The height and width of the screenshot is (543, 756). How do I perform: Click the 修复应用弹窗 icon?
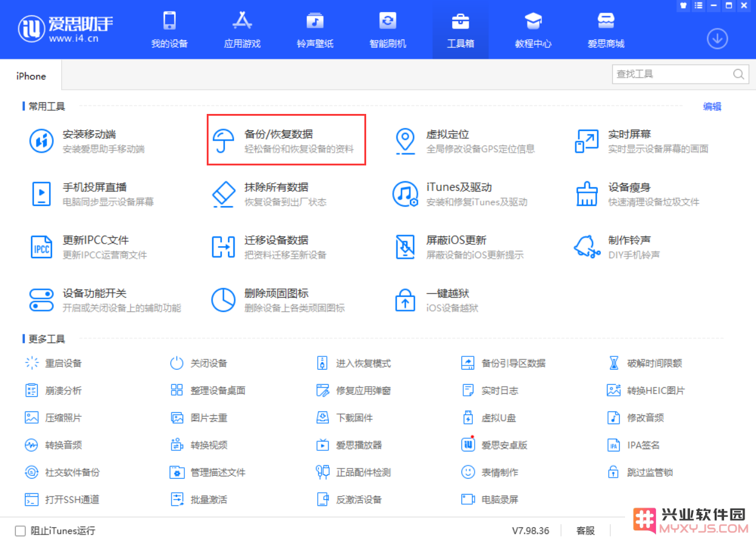coord(323,390)
